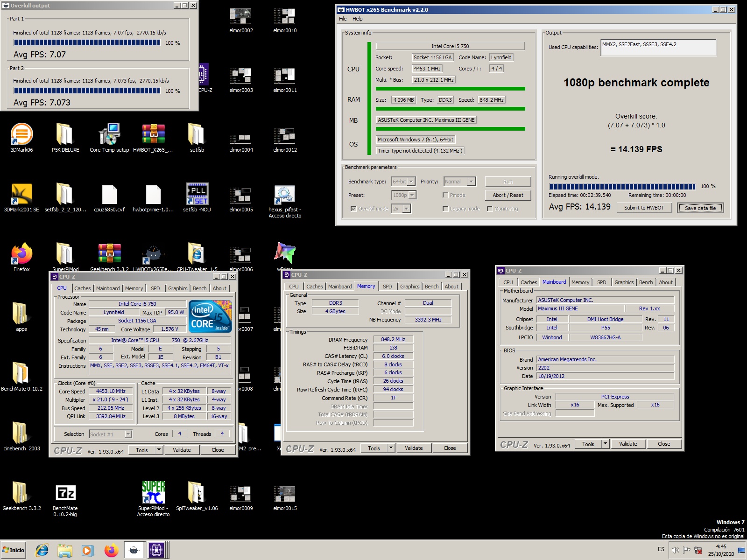Image resolution: width=747 pixels, height=560 pixels.
Task: Toggle the Legacy mode checkbox
Action: (445, 209)
